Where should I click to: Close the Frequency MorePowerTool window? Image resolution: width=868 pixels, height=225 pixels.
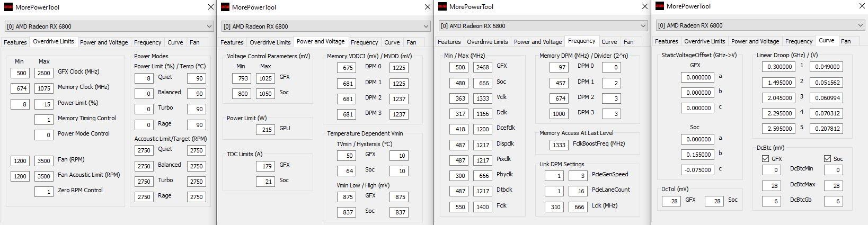[644, 6]
